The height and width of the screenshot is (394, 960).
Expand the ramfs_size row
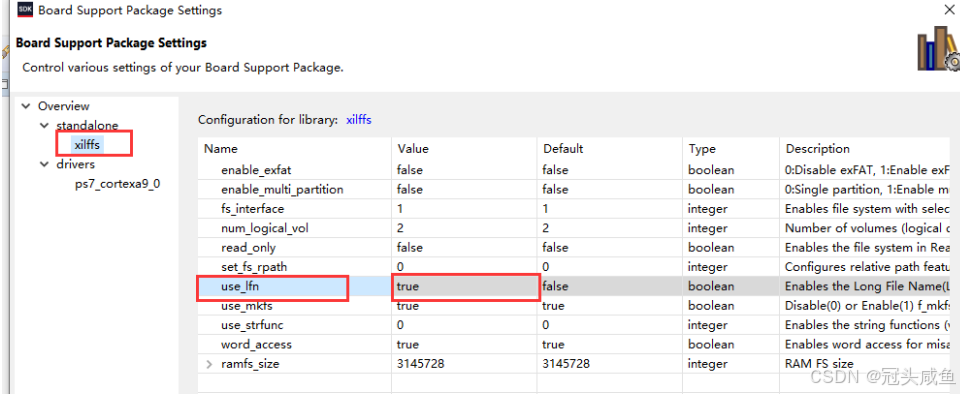(x=209, y=364)
